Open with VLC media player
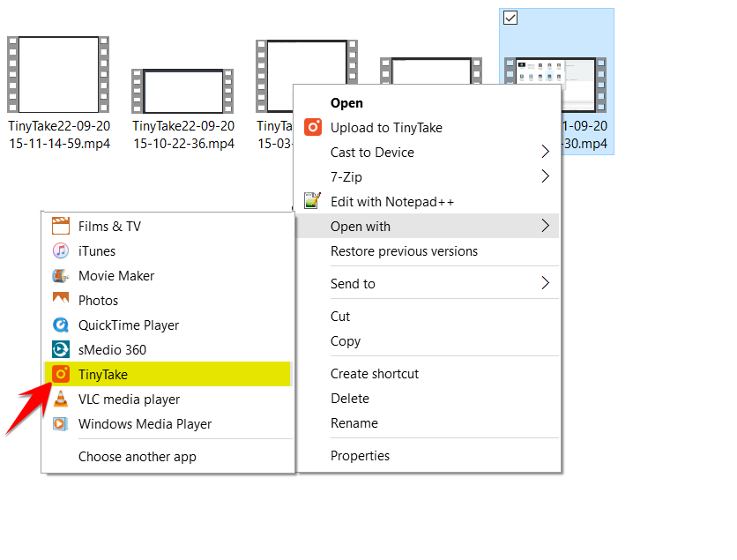This screenshot has width=737, height=560. (167, 399)
